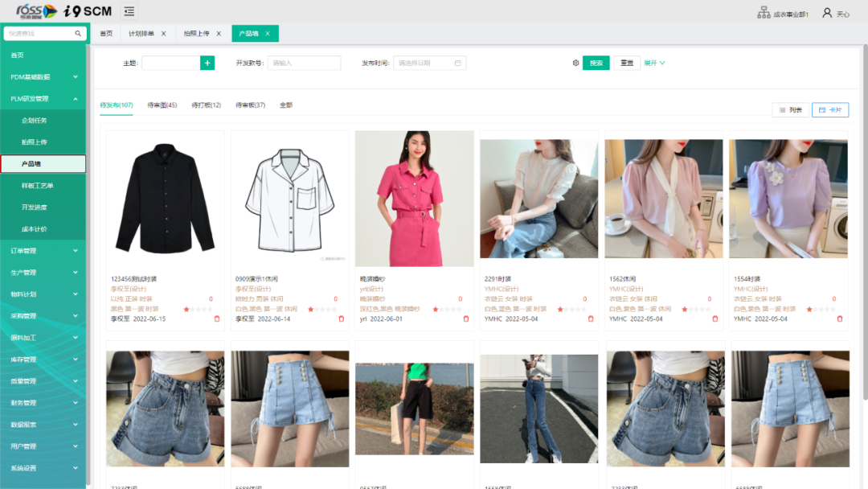Viewport: 868px width, 489px height.
Task: Open the 发布时间 date picker field
Action: [x=429, y=63]
